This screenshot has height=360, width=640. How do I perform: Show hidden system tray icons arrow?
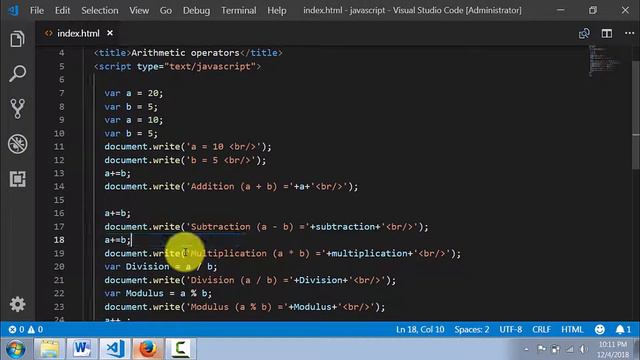tap(527, 349)
